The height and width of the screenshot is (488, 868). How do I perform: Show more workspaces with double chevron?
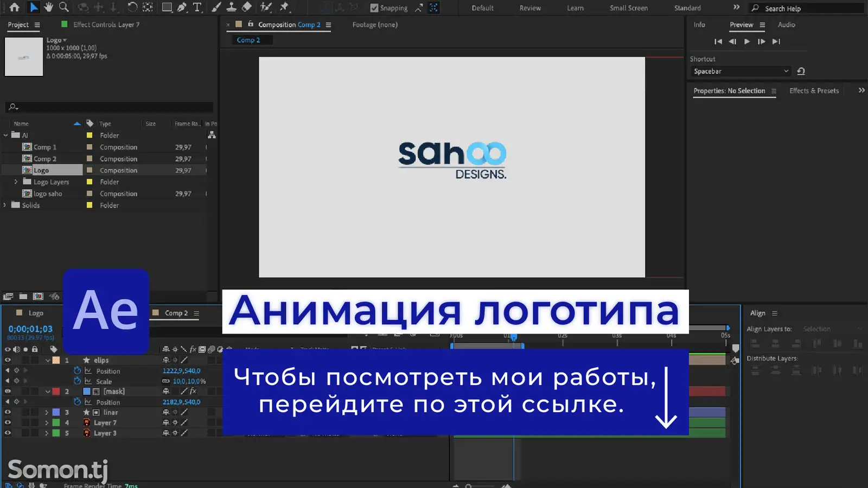[736, 8]
